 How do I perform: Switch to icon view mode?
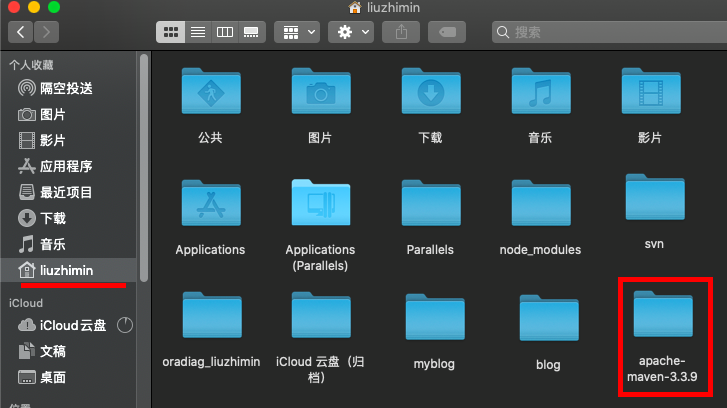tap(171, 32)
